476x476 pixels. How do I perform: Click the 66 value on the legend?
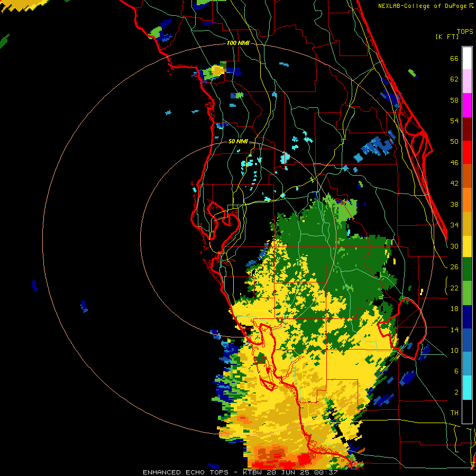tap(454, 59)
